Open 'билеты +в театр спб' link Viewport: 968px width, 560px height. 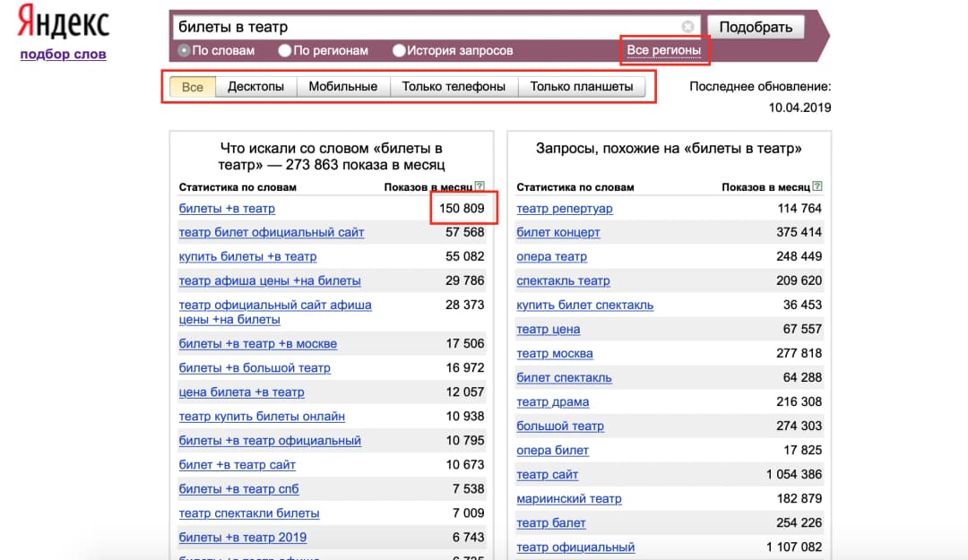[239, 489]
